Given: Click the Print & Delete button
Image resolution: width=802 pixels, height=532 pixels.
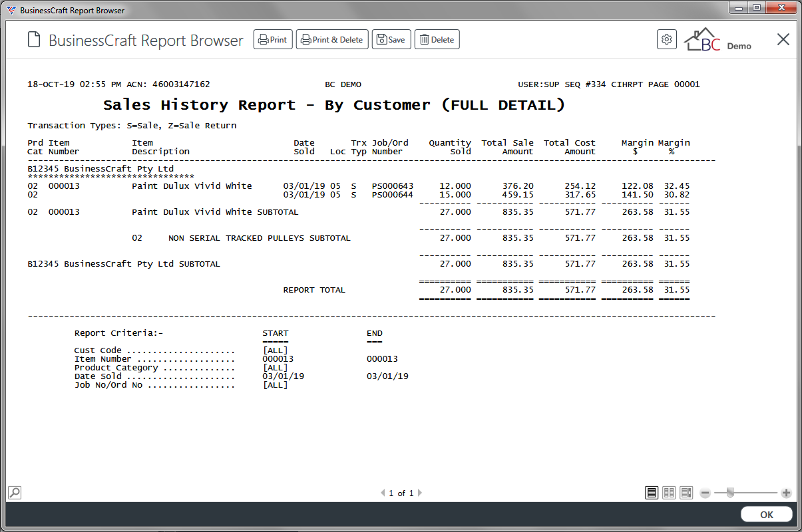Looking at the screenshot, I should 332,40.
